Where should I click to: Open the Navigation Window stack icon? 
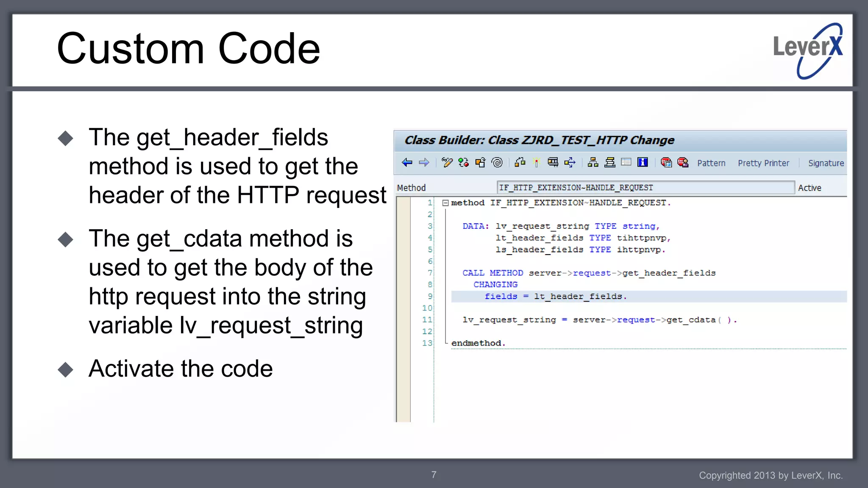click(610, 163)
